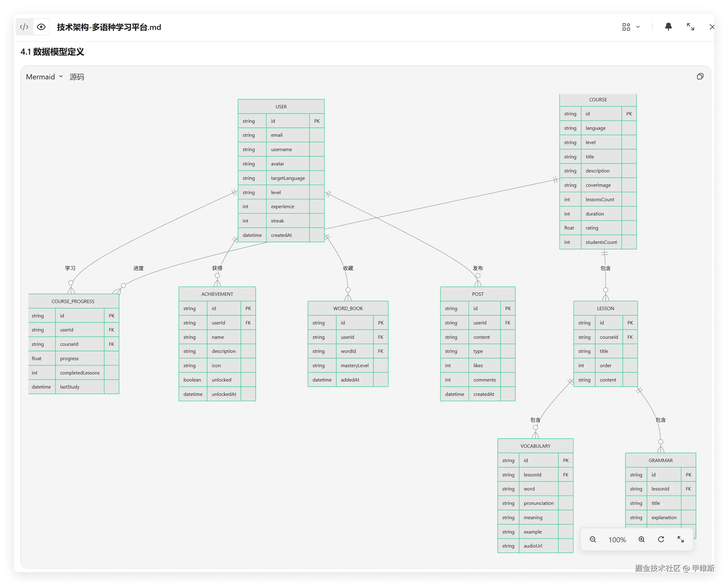This screenshot has width=728, height=586.
Task: Select the GRAMMAR entity header
Action: (661, 460)
